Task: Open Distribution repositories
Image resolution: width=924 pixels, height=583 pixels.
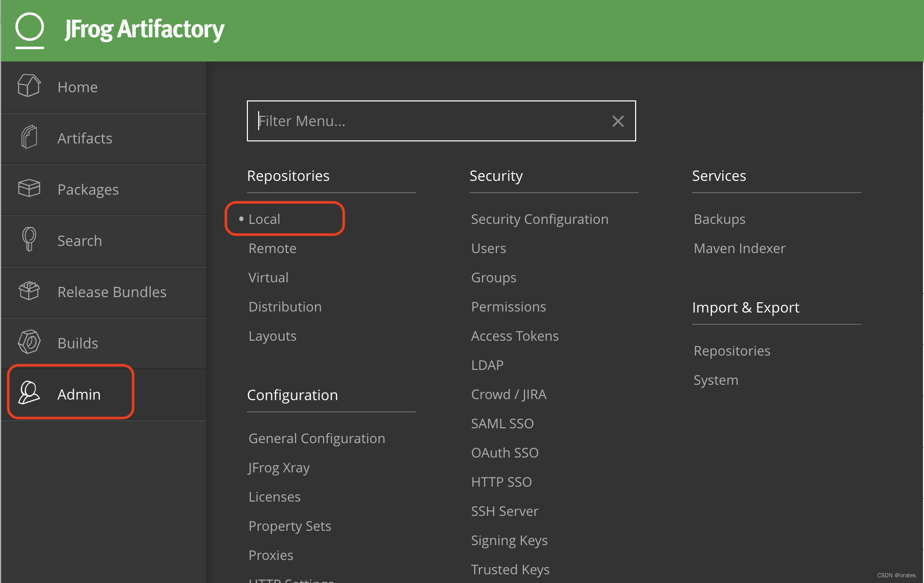Action: tap(285, 307)
